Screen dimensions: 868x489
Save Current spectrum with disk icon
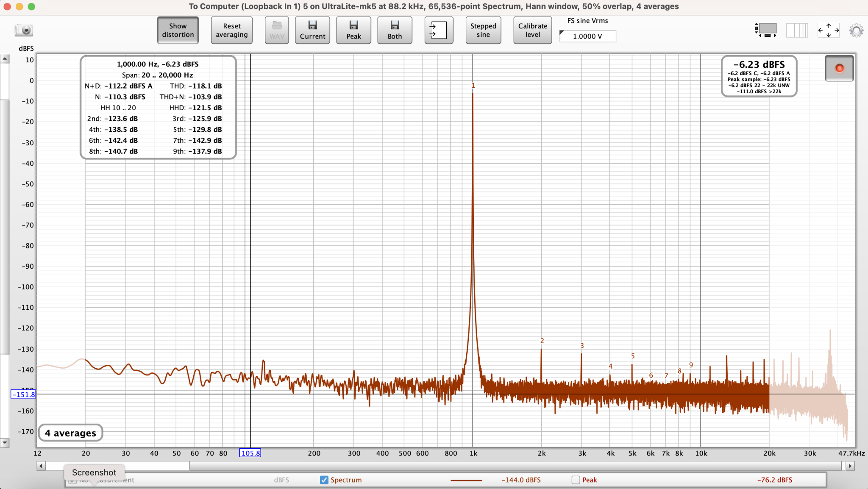pos(312,30)
